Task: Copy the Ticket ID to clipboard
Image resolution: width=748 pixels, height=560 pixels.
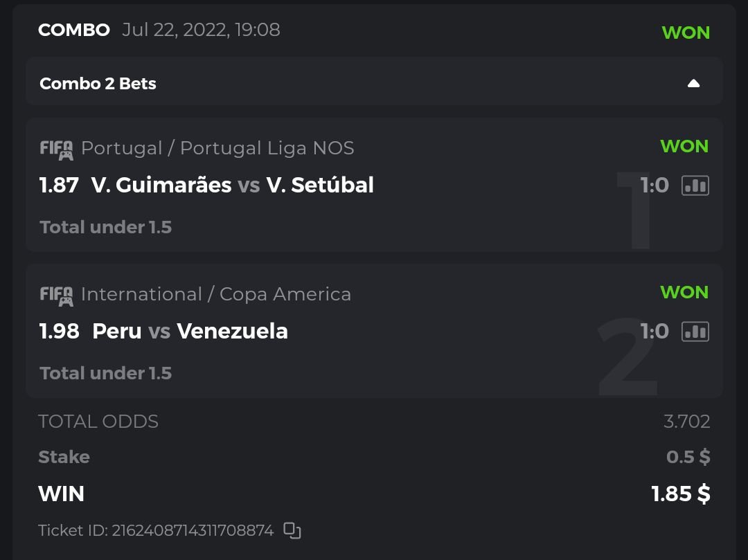Action: click(292, 531)
